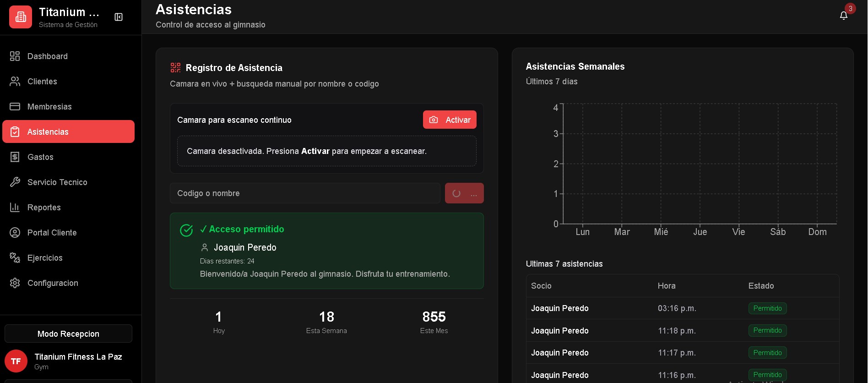
Task: Open the Titanium Fitness La Paz profile
Action: click(78, 361)
